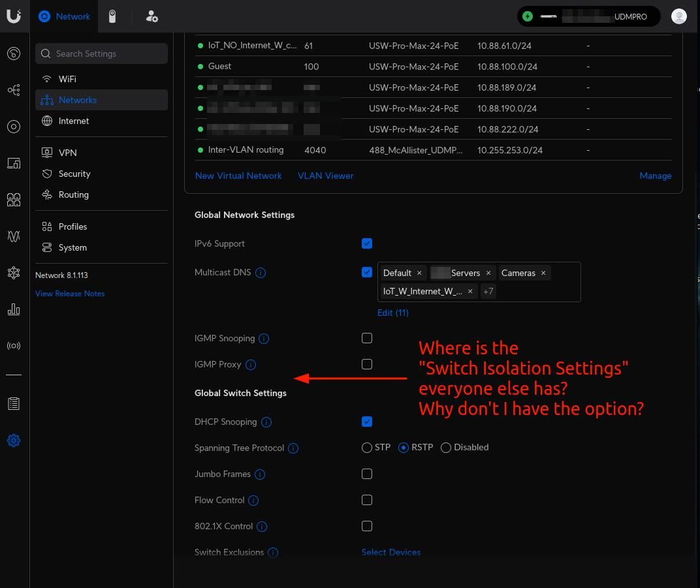Open the Protect camera app icon
Viewport: 700px width, 588px height.
pyautogui.click(x=112, y=16)
